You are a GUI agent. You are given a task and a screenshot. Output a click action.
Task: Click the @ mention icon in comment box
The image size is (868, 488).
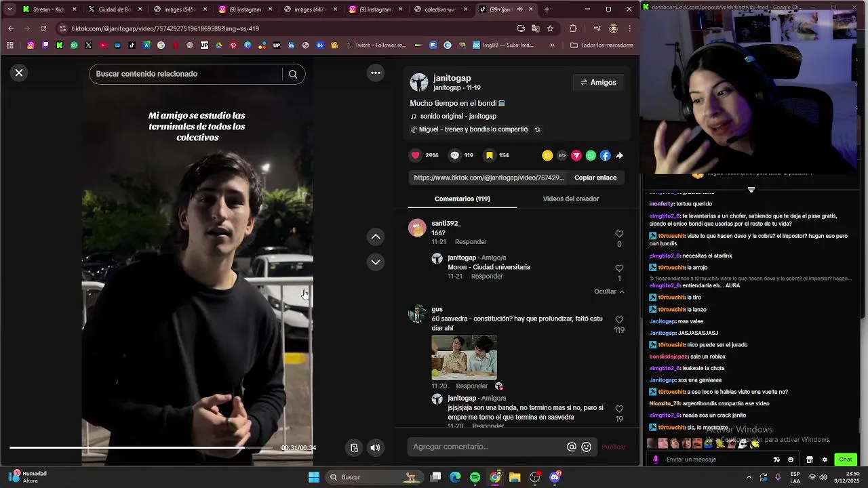click(572, 447)
